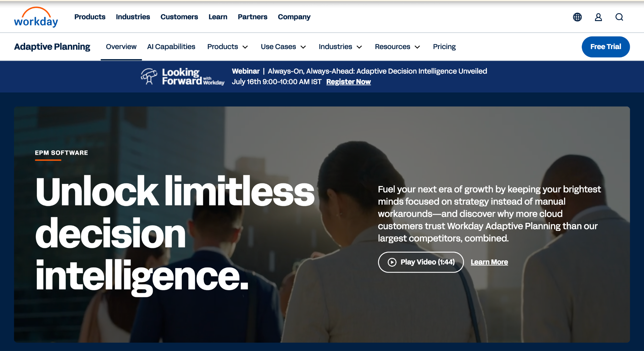Viewport: 644px width, 351px height.
Task: Click the 'July 16th 9:00–10:00 AM IST' text
Action: (x=277, y=82)
